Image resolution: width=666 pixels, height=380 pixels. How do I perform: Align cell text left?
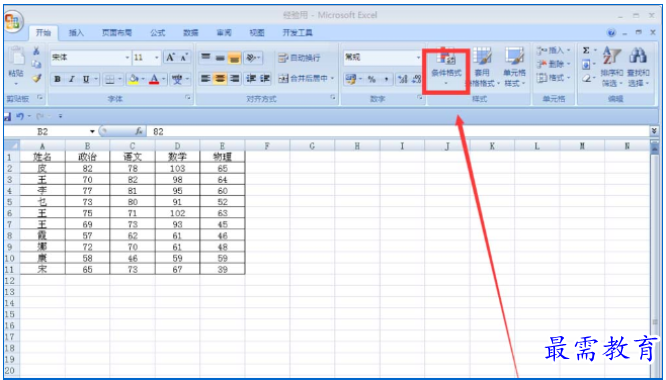tap(206, 79)
